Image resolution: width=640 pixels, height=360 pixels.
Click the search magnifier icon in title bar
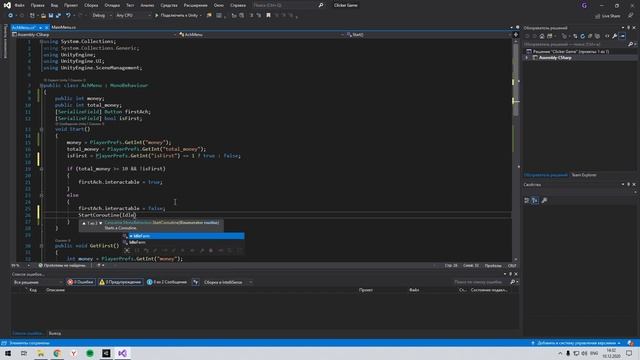coord(321,5)
